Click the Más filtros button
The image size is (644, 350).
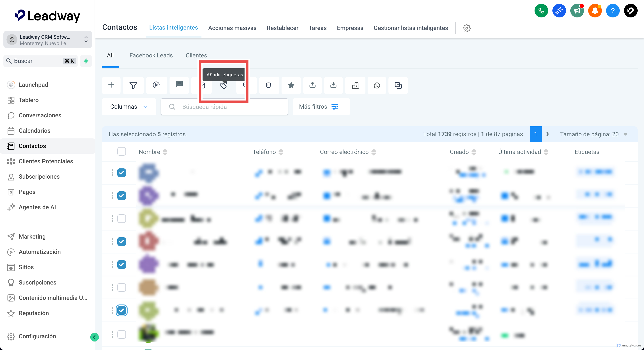coord(321,107)
